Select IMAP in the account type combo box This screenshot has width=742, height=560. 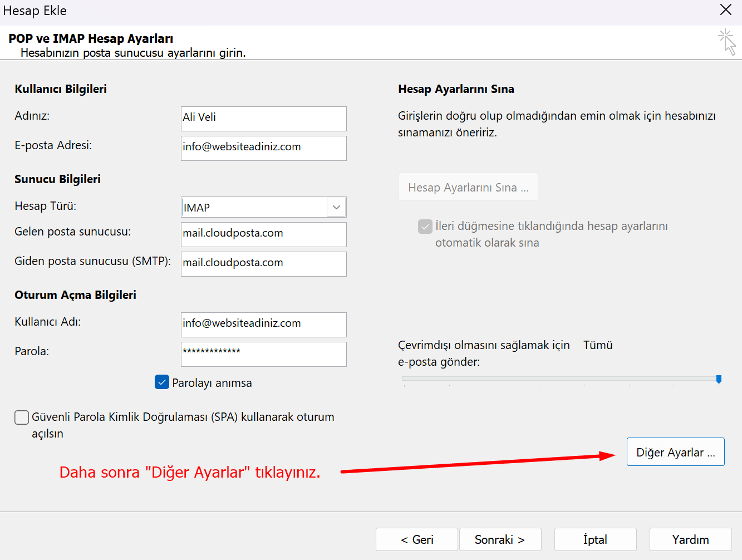[262, 207]
